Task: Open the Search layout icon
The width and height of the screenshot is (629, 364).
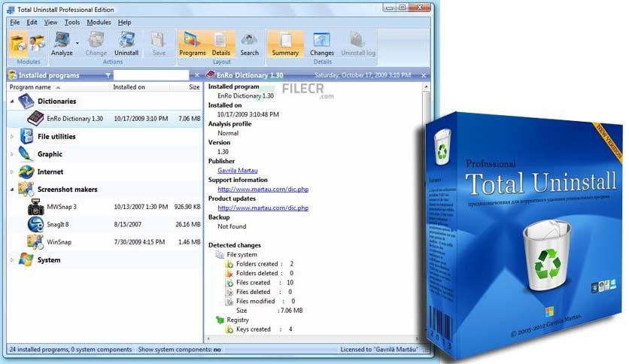Action: coord(249,44)
